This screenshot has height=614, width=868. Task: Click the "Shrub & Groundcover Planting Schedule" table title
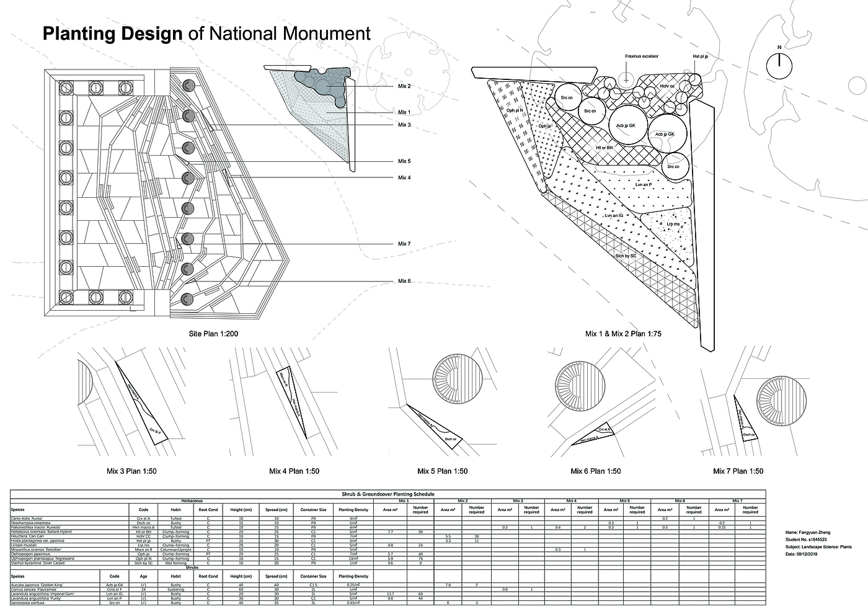[x=388, y=494]
